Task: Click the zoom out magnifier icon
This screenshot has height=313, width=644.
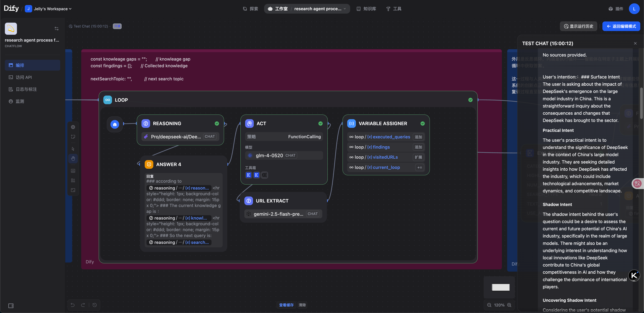Action: [489, 305]
